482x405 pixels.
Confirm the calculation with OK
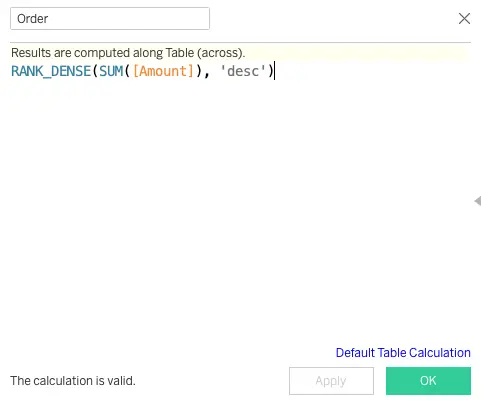click(428, 381)
